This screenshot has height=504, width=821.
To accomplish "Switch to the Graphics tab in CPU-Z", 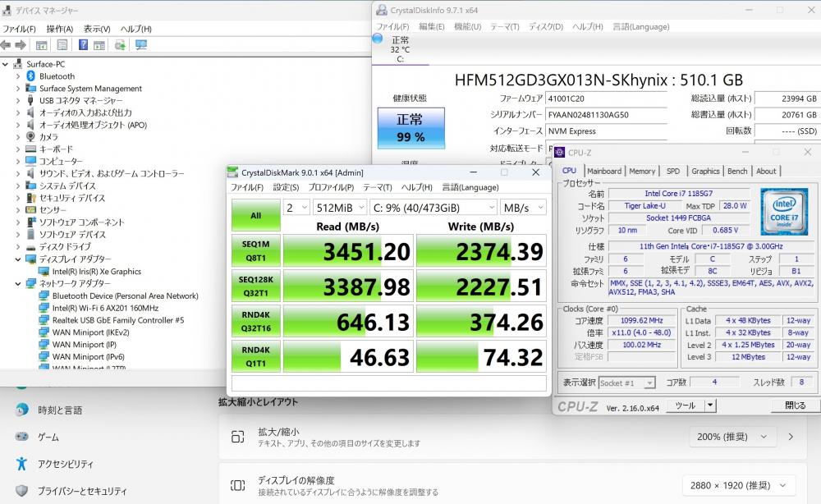I will pyautogui.click(x=705, y=171).
